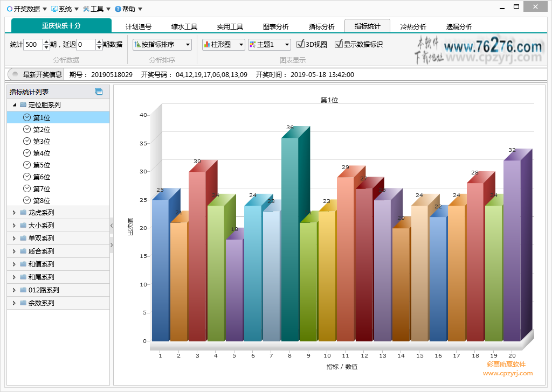Click the 延迟 input showing 0
552x392 pixels.
click(x=86, y=45)
